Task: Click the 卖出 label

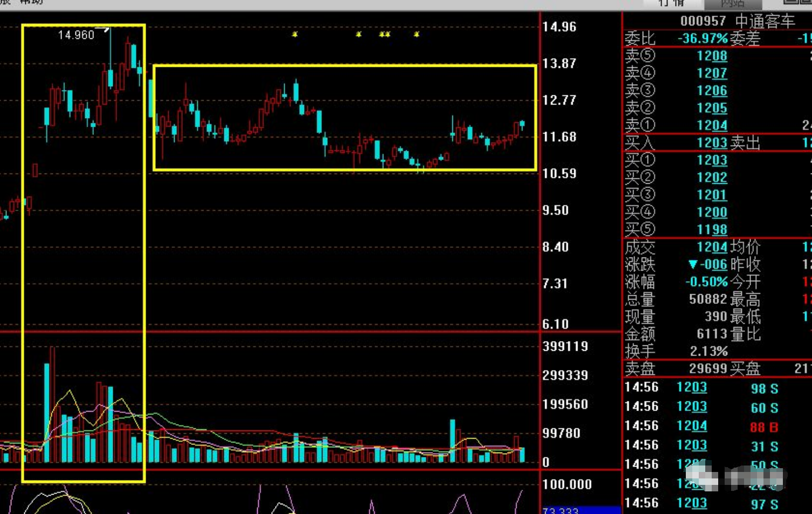Action: [745, 143]
